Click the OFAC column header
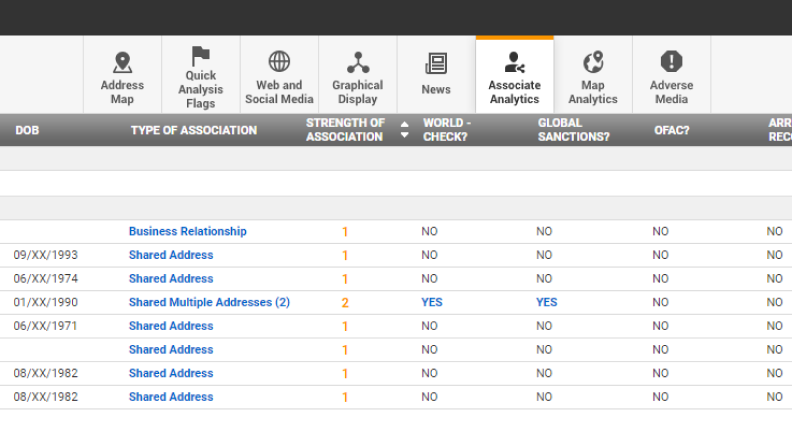Screen dimensions: 792x446 671,130
